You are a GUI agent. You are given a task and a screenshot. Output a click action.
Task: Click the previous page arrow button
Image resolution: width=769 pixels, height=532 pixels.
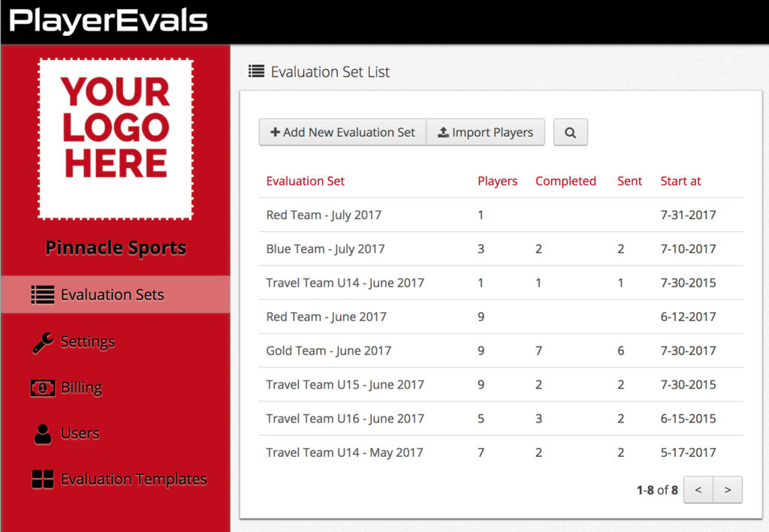coord(698,489)
